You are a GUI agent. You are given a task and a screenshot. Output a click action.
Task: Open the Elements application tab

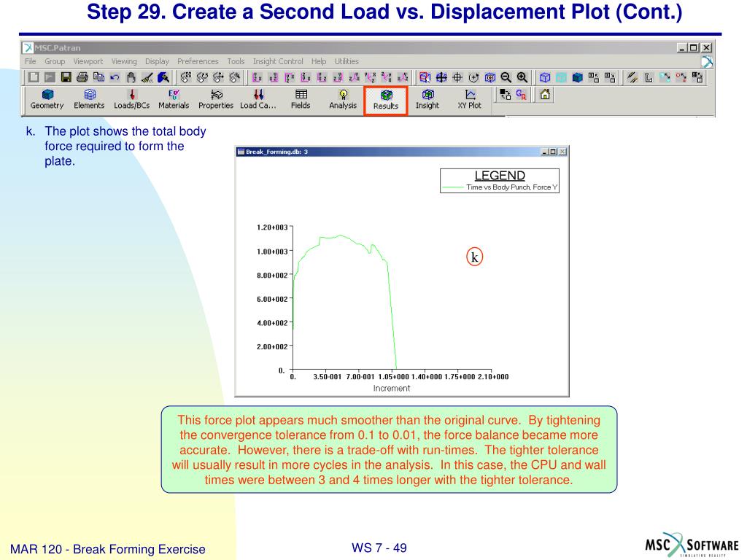[89, 99]
